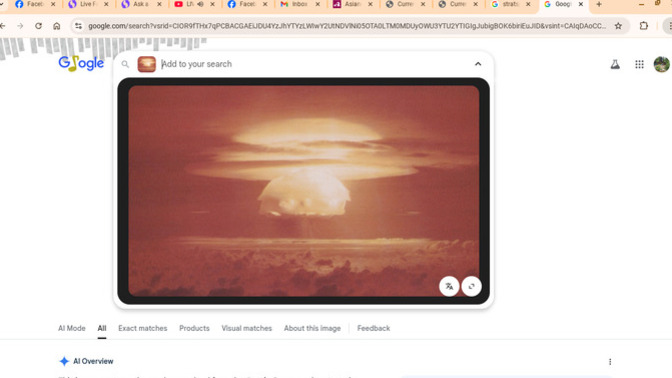Open the Exact matches tab
The image size is (672, 378).
pyautogui.click(x=143, y=328)
